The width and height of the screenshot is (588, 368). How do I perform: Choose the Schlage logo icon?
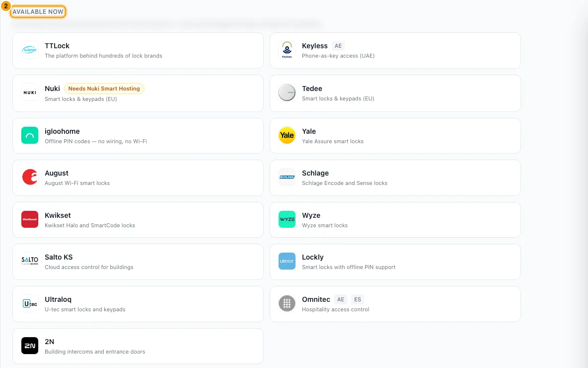[287, 177]
